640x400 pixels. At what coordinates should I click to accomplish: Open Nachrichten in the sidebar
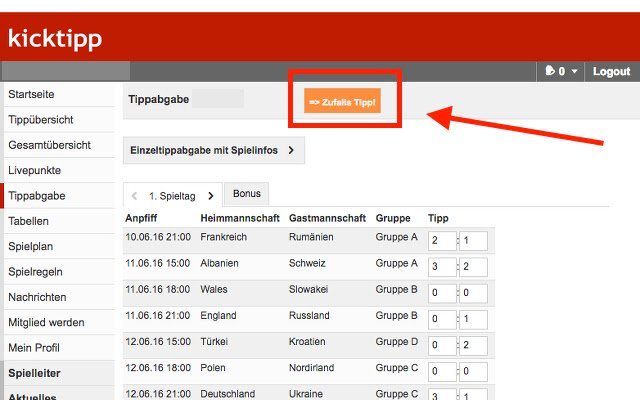pyautogui.click(x=59, y=297)
